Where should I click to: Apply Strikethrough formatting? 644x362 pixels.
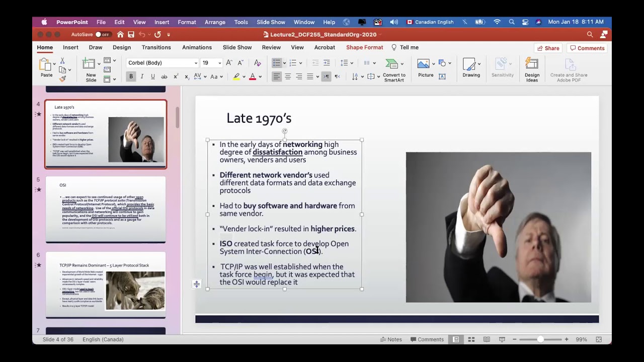(x=164, y=76)
